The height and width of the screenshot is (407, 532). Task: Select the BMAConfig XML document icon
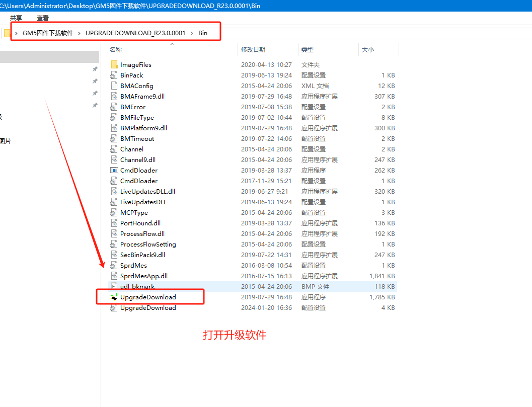pos(114,86)
